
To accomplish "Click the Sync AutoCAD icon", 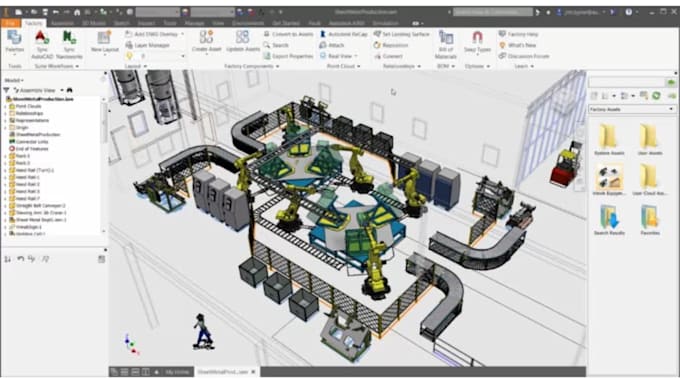I will [x=42, y=38].
